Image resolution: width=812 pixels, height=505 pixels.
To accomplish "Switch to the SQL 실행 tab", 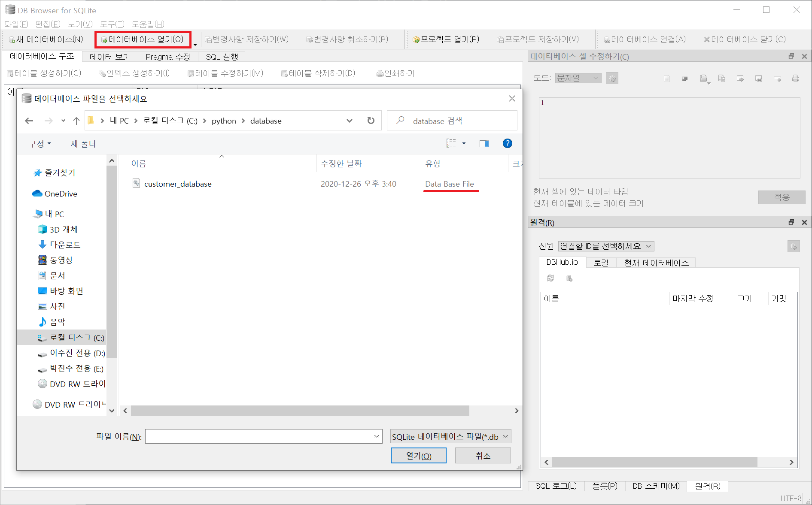I will [x=222, y=57].
